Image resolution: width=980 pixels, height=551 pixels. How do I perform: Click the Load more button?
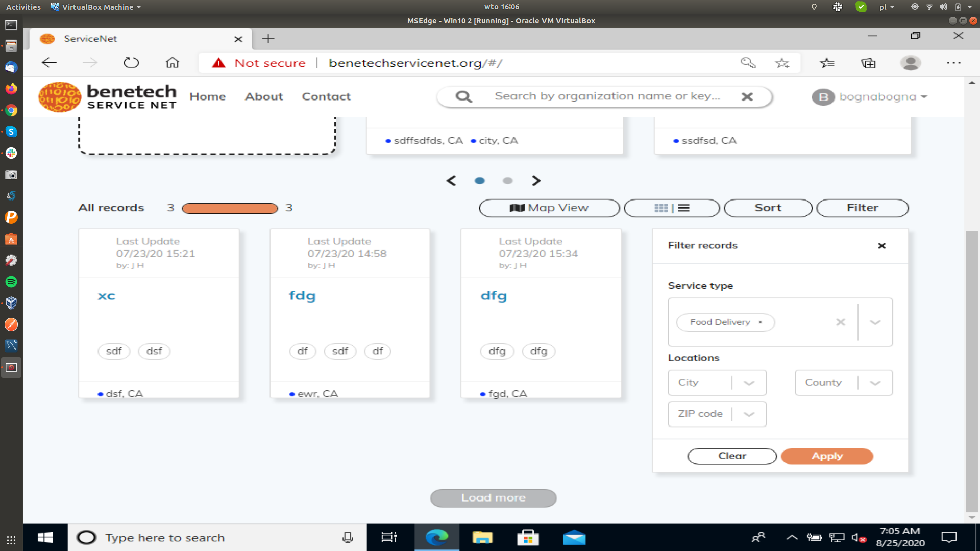[493, 497]
